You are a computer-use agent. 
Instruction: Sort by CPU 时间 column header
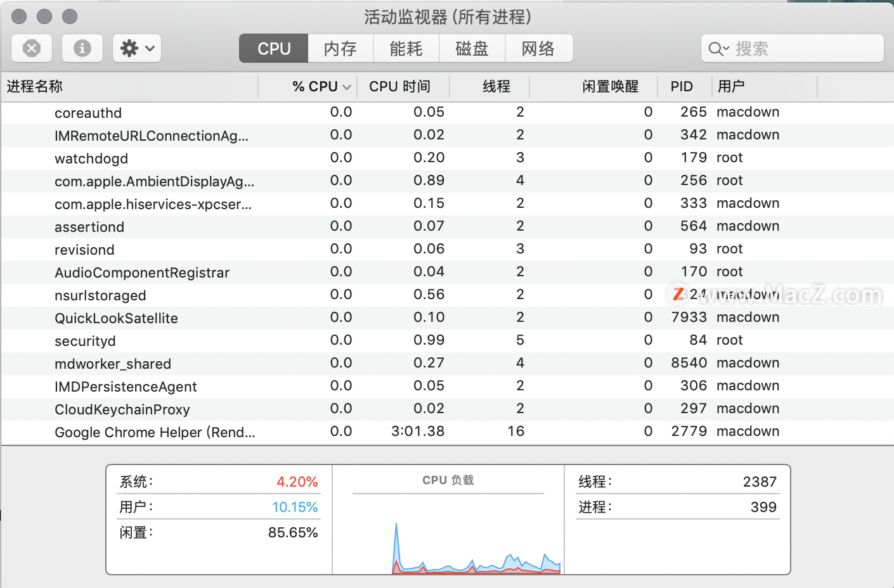coord(404,87)
